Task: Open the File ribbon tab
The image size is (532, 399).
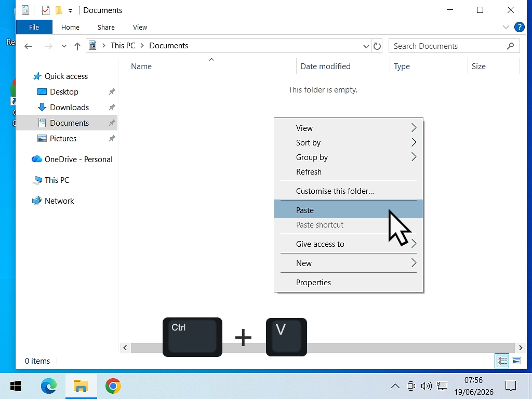Action: point(34,27)
